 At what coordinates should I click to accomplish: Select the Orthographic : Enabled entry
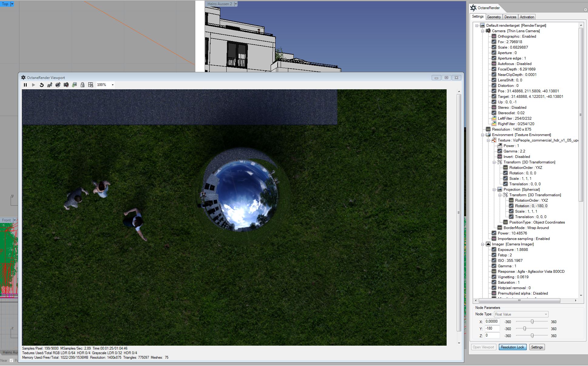(x=516, y=36)
